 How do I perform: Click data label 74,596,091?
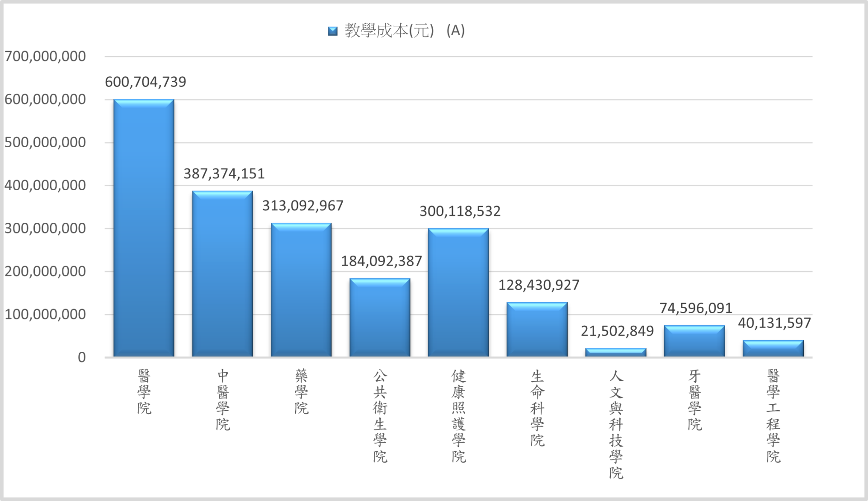[696, 308]
